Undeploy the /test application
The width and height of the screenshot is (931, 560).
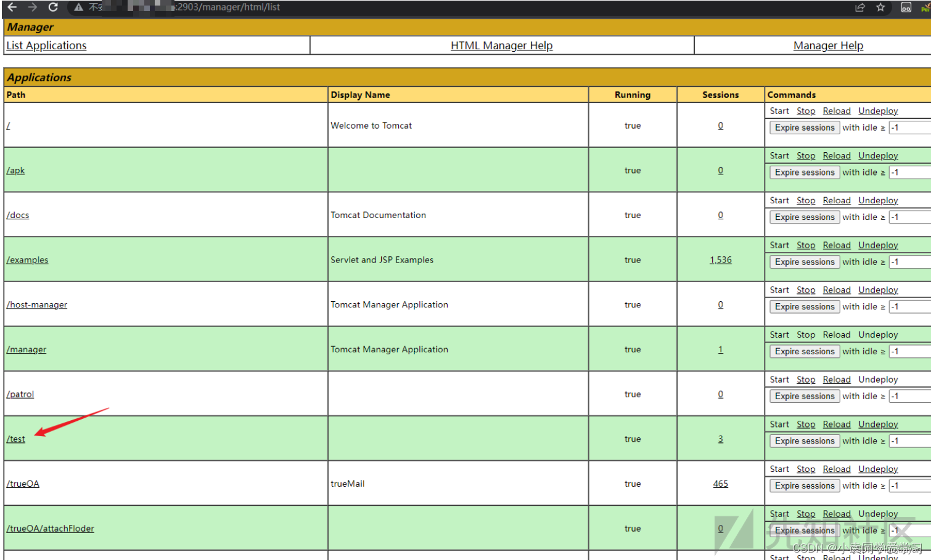click(878, 424)
